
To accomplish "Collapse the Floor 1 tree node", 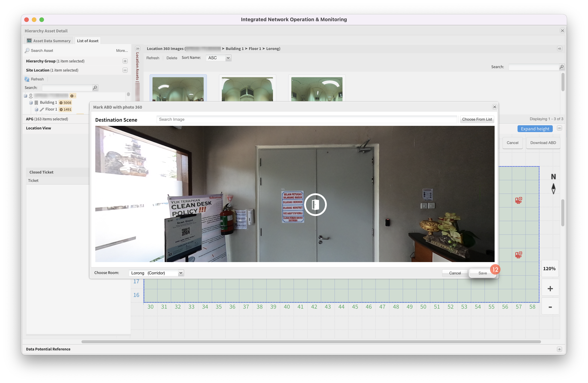I will click(x=36, y=109).
